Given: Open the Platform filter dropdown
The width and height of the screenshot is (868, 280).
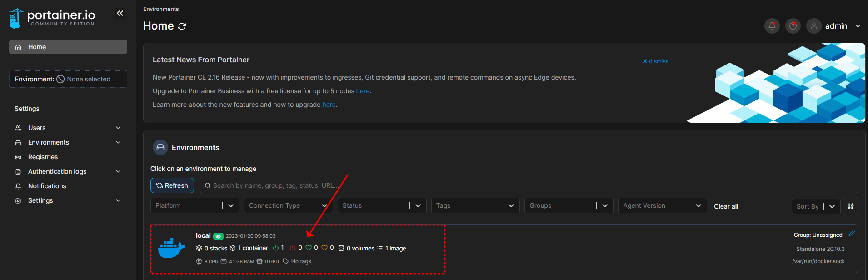Looking at the screenshot, I should coord(195,205).
